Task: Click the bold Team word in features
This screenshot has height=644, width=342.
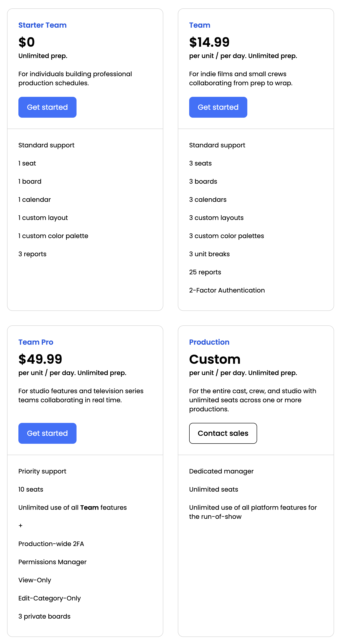Action: pyautogui.click(x=89, y=507)
